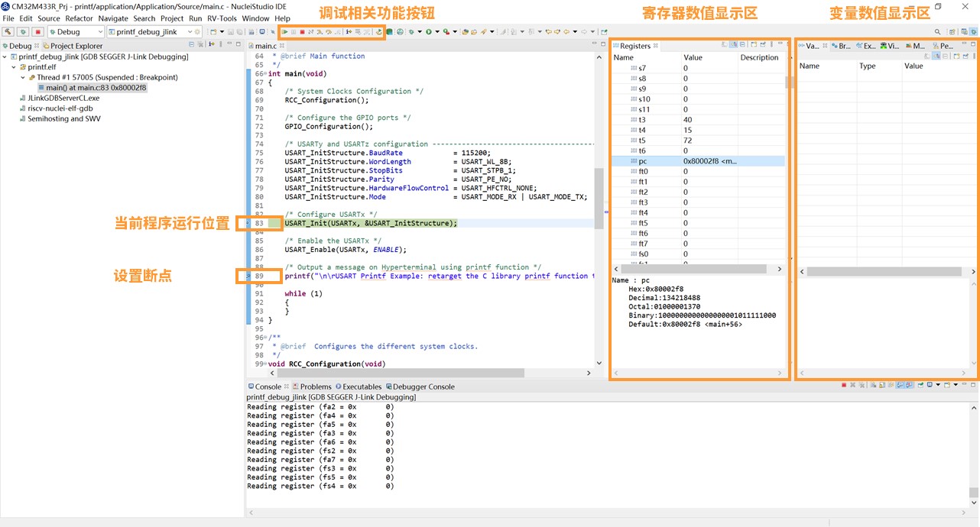The image size is (980, 527).
Task: Select the pc register row
Action: click(x=698, y=161)
